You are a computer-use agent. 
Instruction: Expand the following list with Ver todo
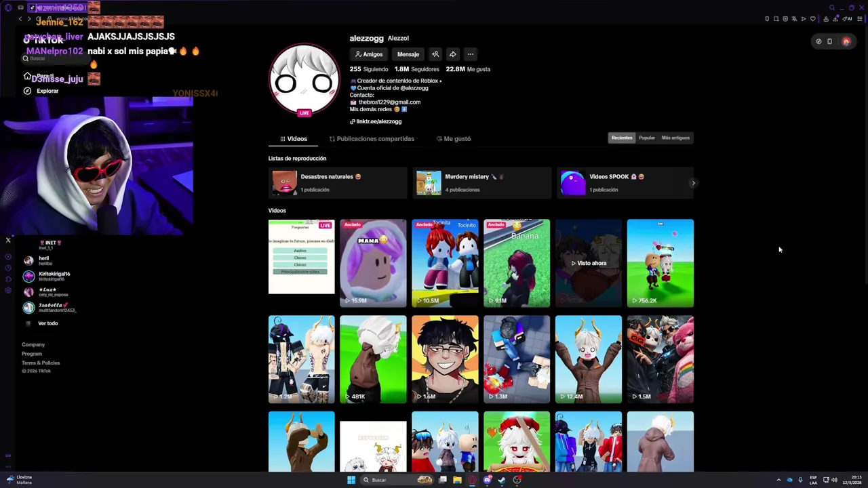click(47, 323)
